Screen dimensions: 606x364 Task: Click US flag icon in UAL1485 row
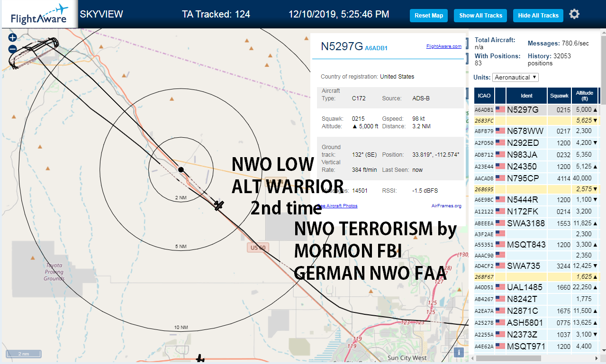[x=500, y=287]
